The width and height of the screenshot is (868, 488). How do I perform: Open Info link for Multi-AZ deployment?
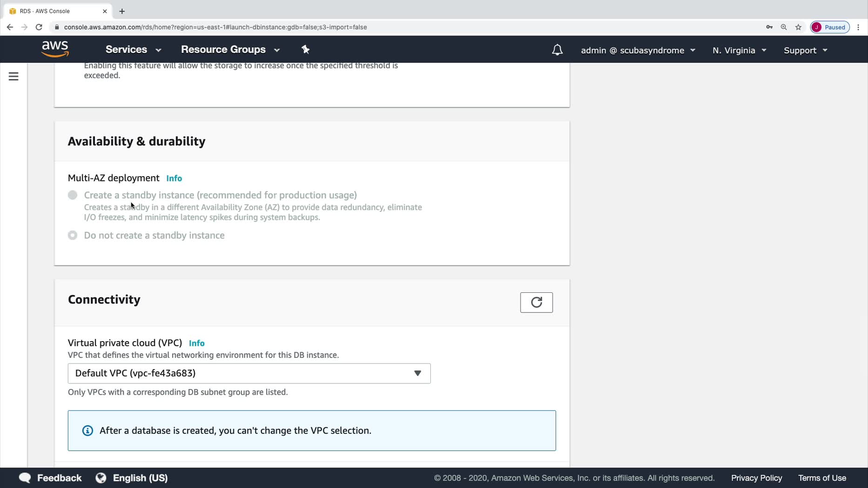point(174,178)
